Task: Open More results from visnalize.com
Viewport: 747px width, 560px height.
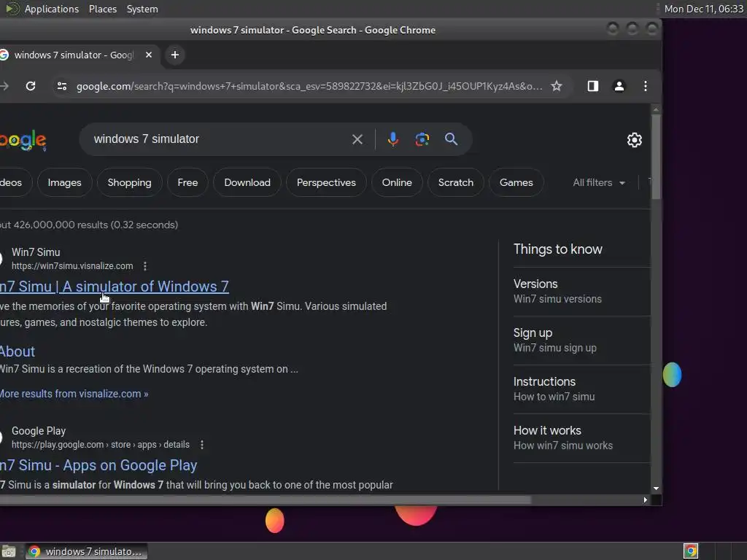Action: [74, 394]
